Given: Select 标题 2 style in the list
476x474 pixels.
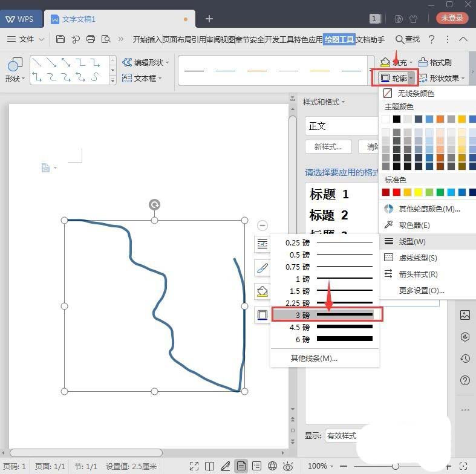Looking at the screenshot, I should tap(328, 215).
